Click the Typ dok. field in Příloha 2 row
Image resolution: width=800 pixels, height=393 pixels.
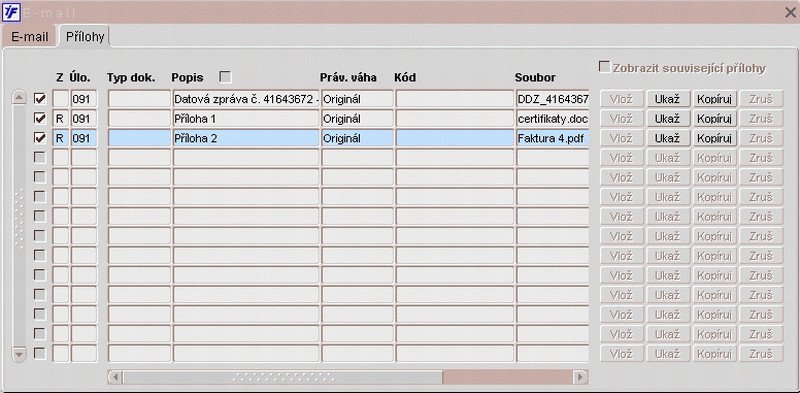pos(139,138)
